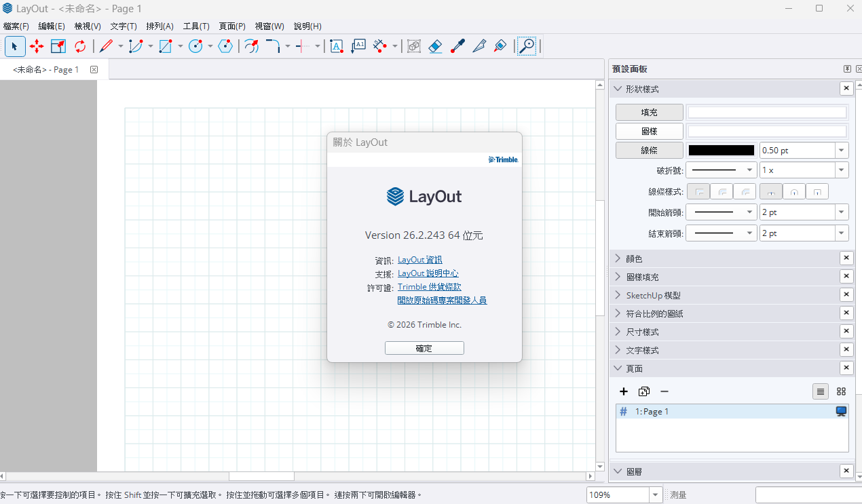
Task: Open the Line tool dropdown arrow
Action: [121, 46]
